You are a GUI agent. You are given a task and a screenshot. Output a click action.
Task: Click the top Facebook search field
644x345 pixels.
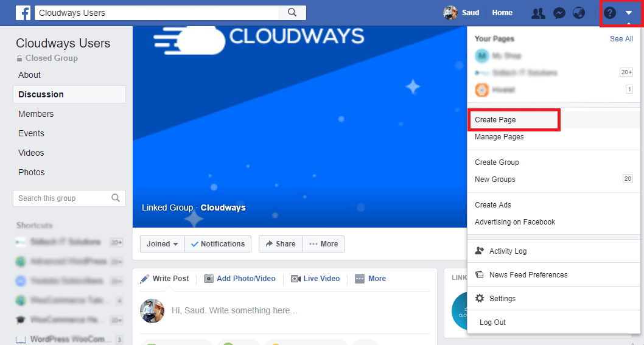156,13
